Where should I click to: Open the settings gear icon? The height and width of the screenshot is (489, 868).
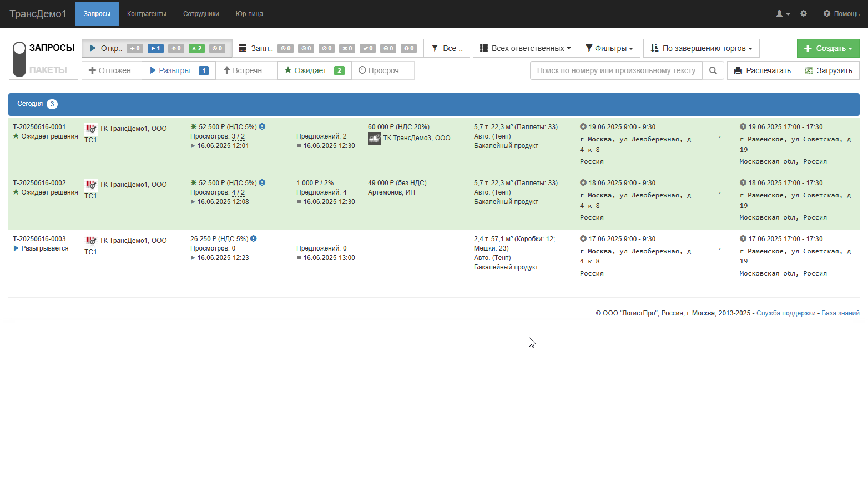[x=804, y=13]
